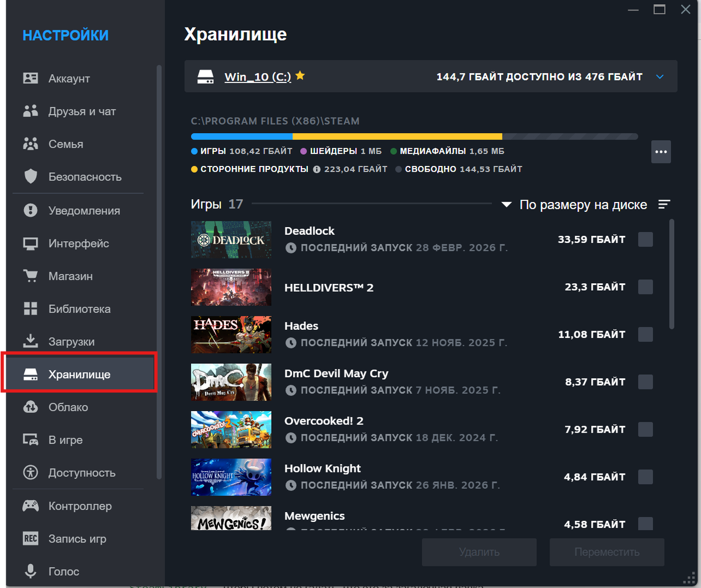Click the info icon beside СТОРОННИЕ ПРОДУКТЫ
Viewport: 701px width, 588px height.
click(x=317, y=169)
